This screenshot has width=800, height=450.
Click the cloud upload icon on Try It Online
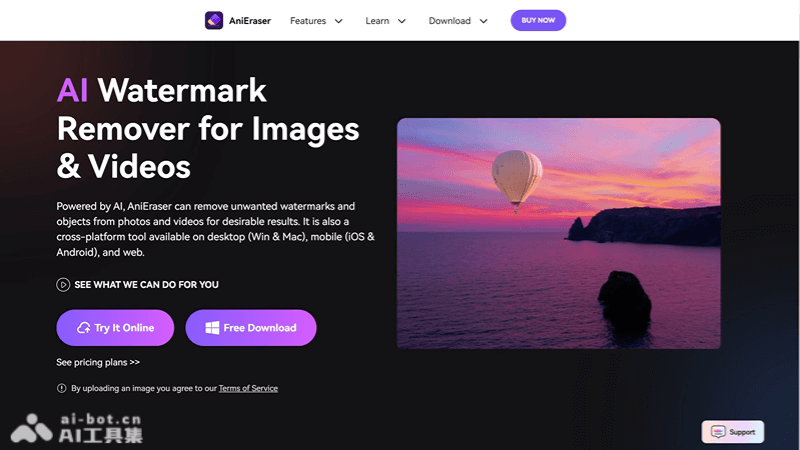click(84, 328)
